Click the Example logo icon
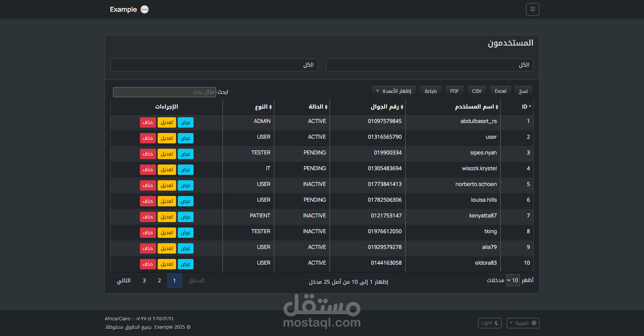This screenshot has height=336, width=644. pyautogui.click(x=145, y=9)
